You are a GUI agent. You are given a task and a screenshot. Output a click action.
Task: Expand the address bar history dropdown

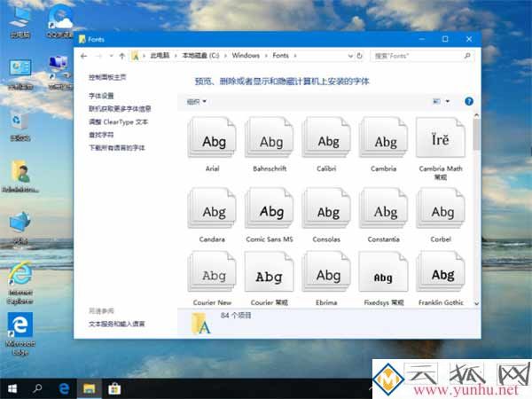pos(350,56)
